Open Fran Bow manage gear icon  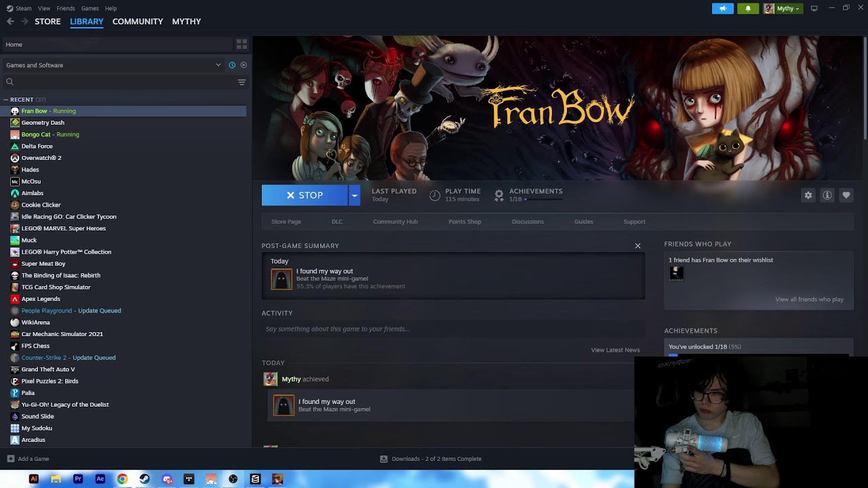(x=808, y=195)
